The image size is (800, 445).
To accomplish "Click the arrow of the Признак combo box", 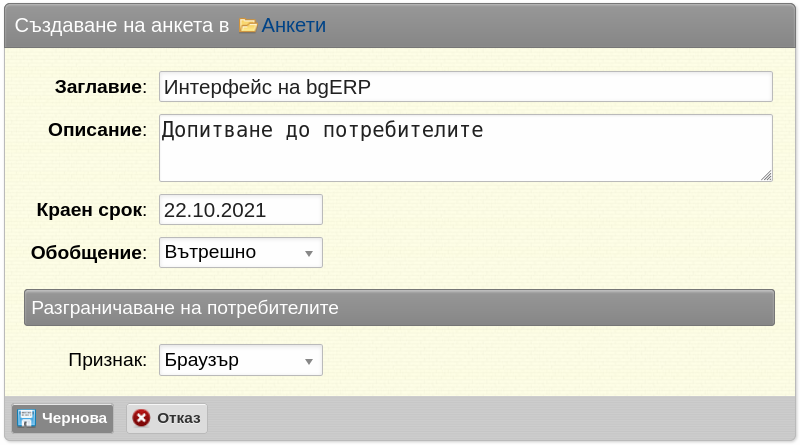I will click(309, 361).
